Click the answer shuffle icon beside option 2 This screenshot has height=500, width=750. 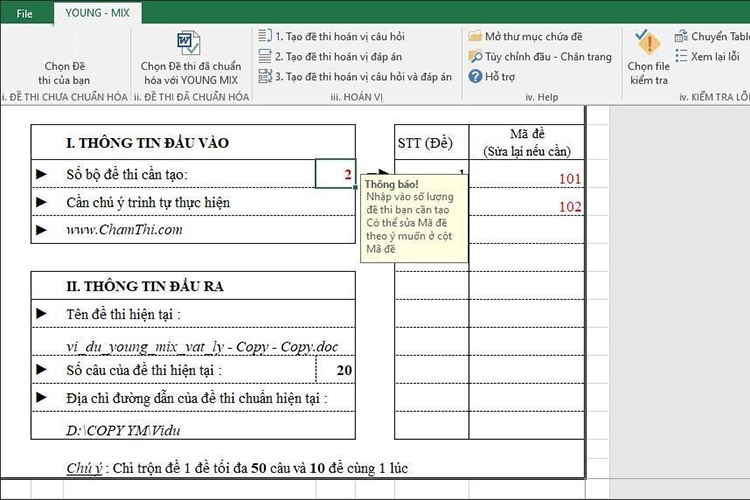(x=265, y=56)
